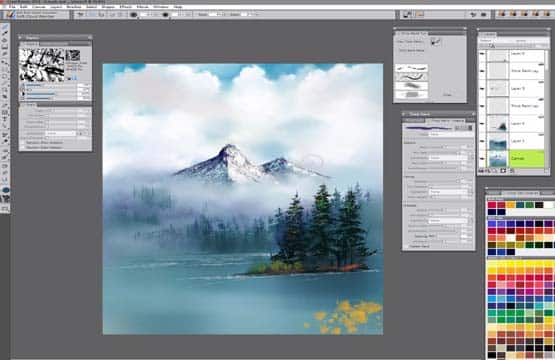
Task: Open the Edit menu
Action: pos(24,7)
